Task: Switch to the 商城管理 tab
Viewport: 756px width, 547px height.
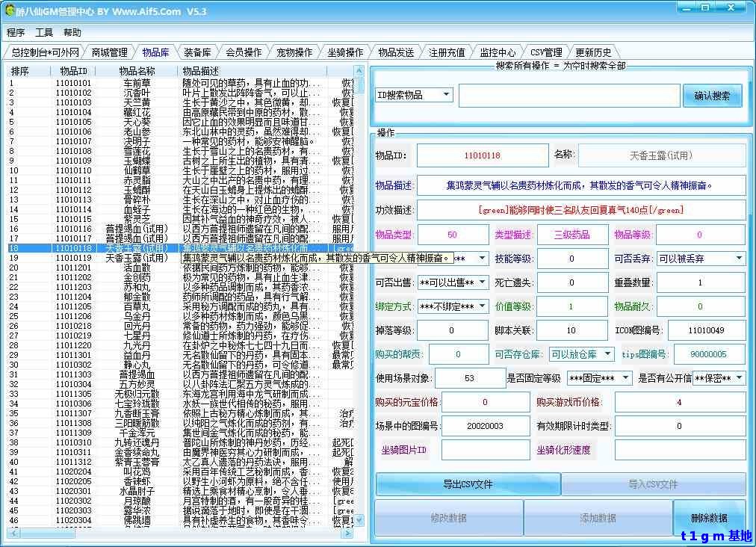Action: click(109, 52)
